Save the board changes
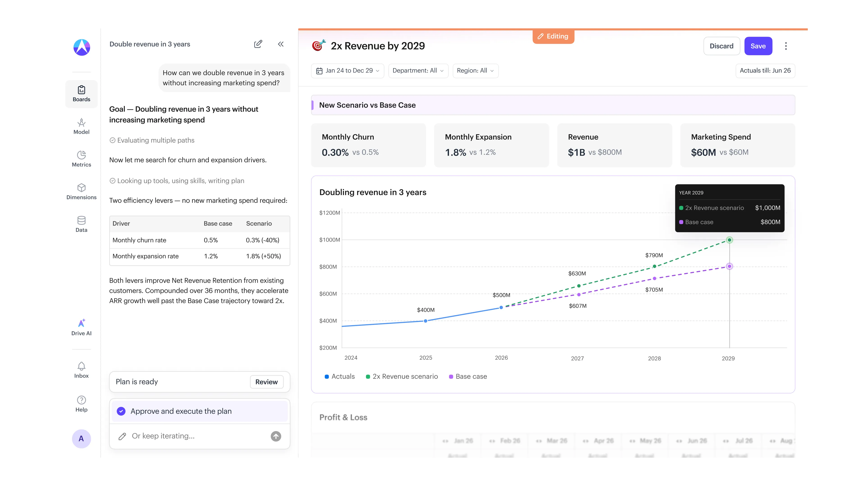 coord(758,46)
